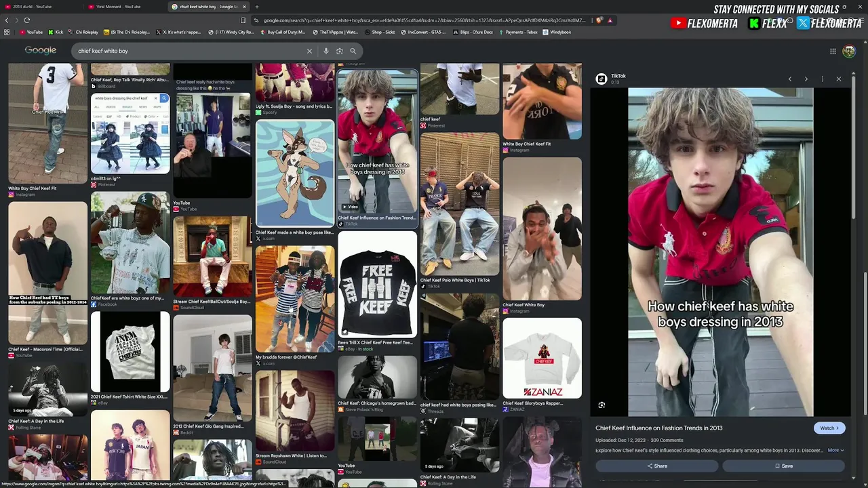Open bookmarks bar apps grid icon

[x=7, y=32]
